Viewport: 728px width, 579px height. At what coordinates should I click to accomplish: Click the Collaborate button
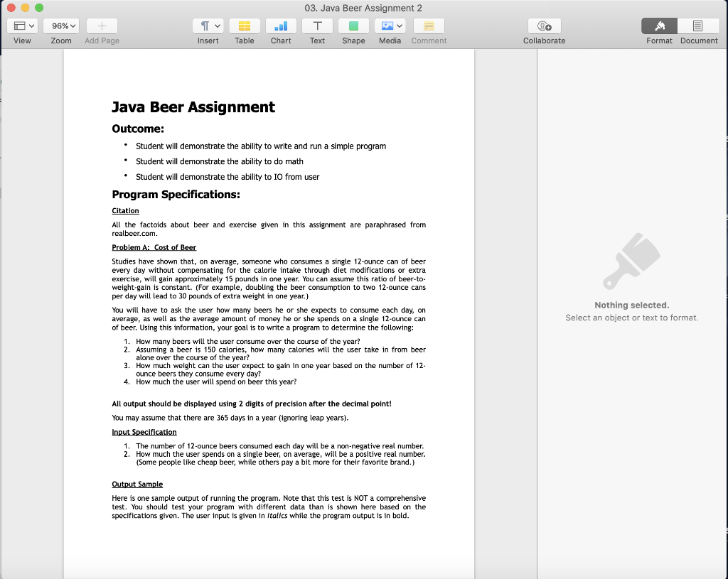543,26
